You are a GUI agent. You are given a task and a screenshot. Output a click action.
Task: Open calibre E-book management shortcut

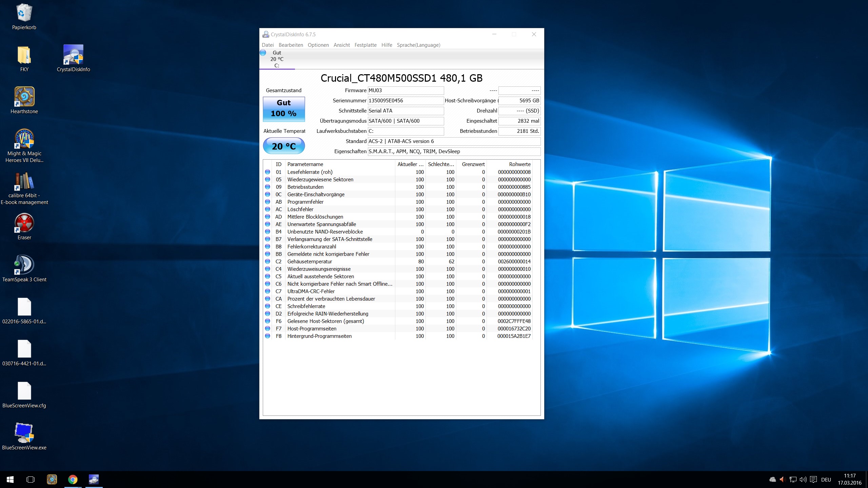tap(24, 181)
